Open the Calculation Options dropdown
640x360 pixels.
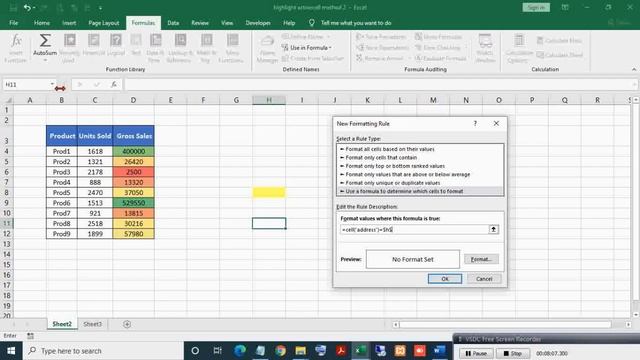[x=519, y=49]
